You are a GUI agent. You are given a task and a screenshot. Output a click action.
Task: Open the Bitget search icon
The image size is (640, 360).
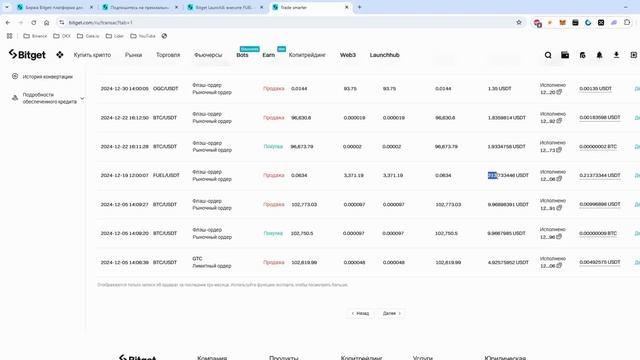tap(548, 55)
